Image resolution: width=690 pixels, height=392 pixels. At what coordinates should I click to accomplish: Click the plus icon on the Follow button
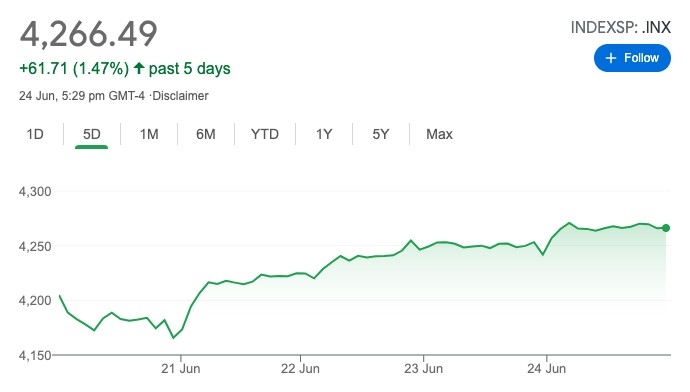pos(611,58)
